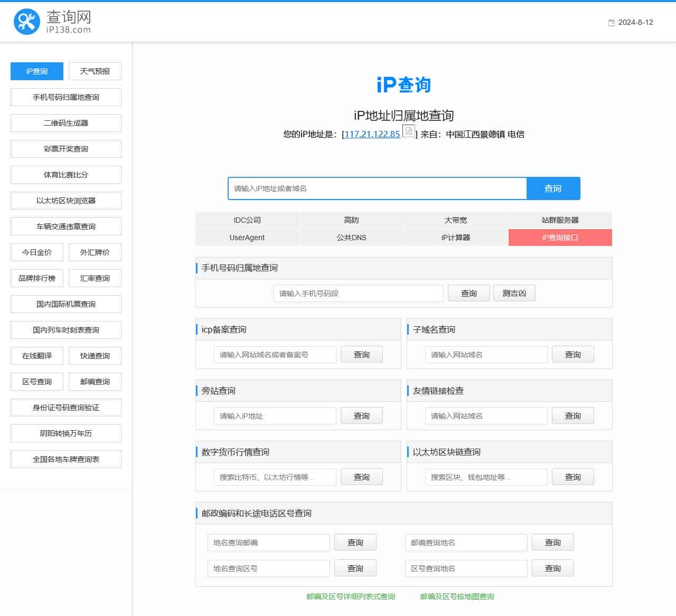
Task: Open the 大带宽 link
Action: [x=456, y=220]
